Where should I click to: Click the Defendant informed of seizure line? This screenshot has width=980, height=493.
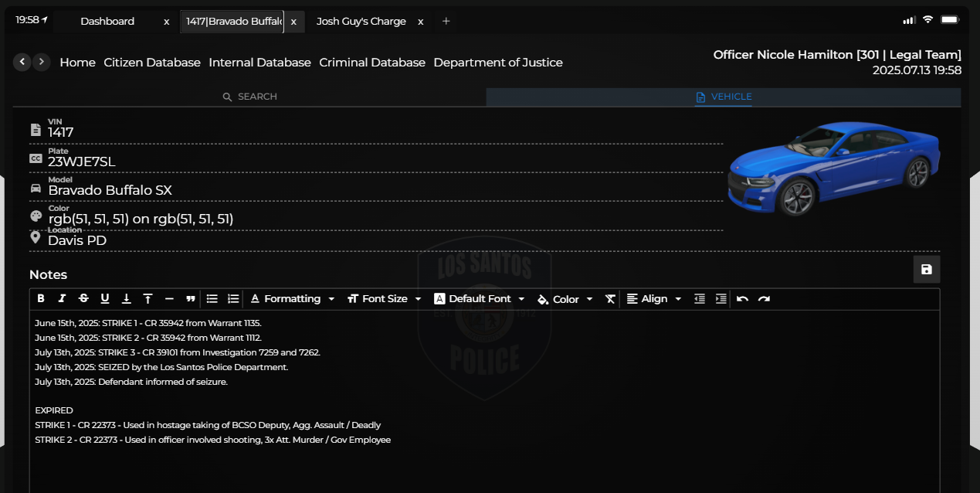click(131, 382)
